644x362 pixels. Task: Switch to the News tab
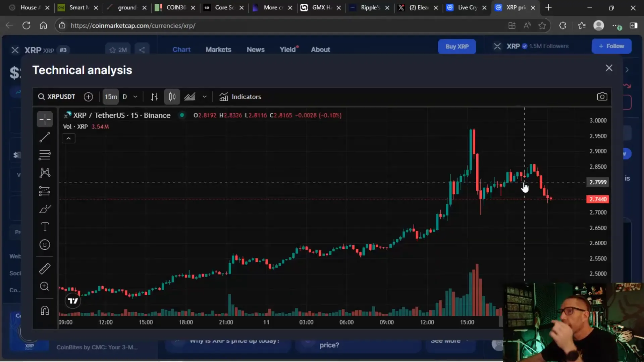(256, 50)
